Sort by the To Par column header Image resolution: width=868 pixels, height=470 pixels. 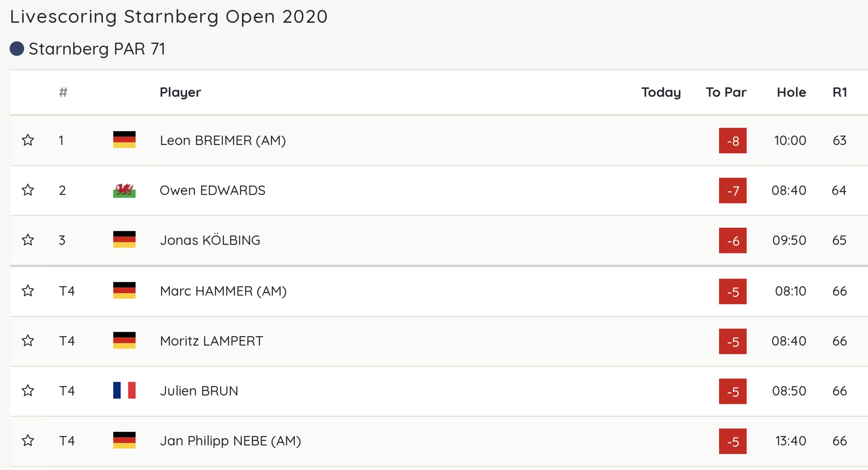tap(726, 92)
